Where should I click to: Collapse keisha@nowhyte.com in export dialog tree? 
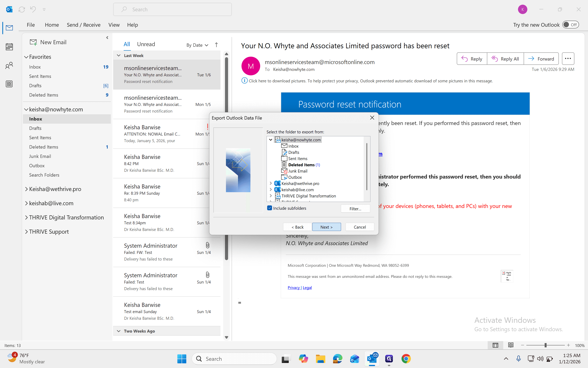coord(271,140)
